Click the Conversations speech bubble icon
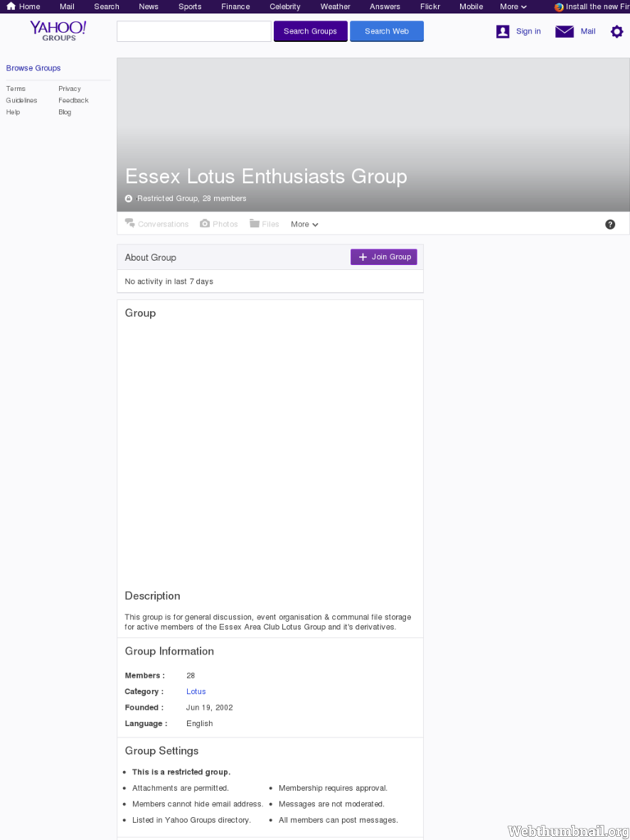The image size is (630, 840). pyautogui.click(x=130, y=223)
